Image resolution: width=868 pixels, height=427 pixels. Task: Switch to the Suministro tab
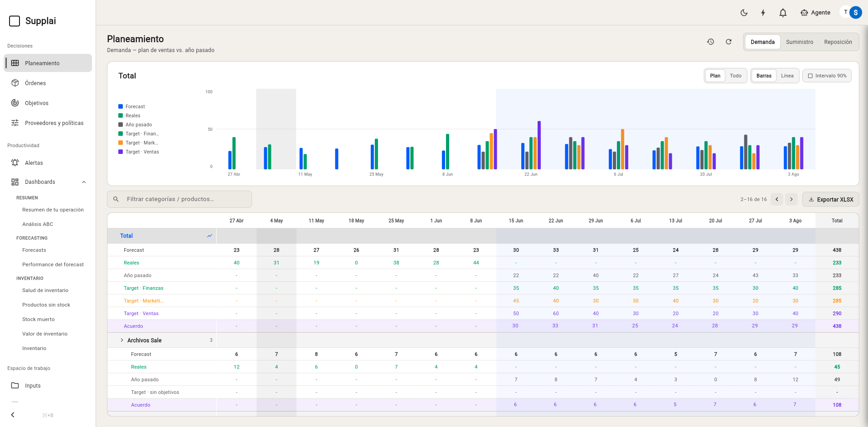click(800, 42)
